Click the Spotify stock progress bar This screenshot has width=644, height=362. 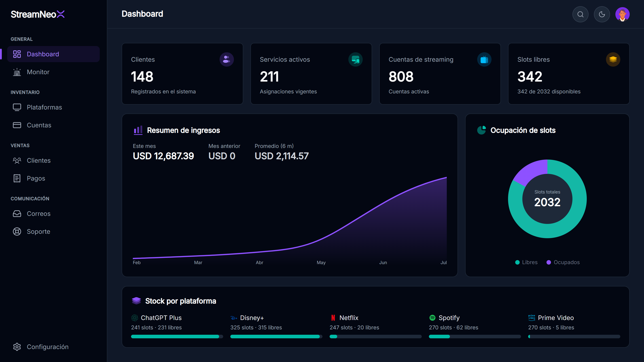pyautogui.click(x=475, y=337)
